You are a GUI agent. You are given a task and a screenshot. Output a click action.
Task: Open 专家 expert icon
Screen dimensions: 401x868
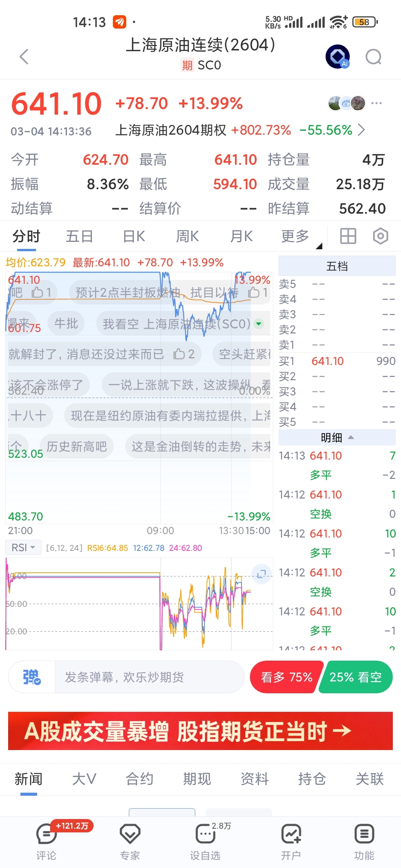point(130,841)
